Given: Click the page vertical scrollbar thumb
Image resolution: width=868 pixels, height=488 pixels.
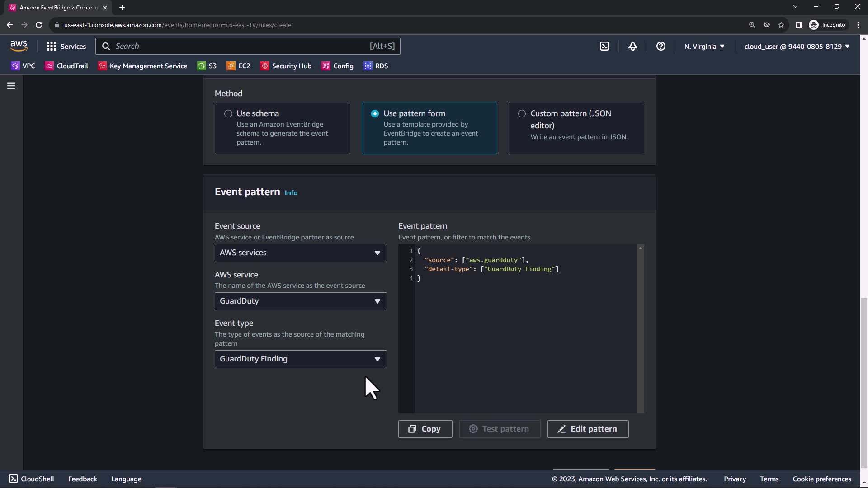Looking at the screenshot, I should tap(864, 382).
